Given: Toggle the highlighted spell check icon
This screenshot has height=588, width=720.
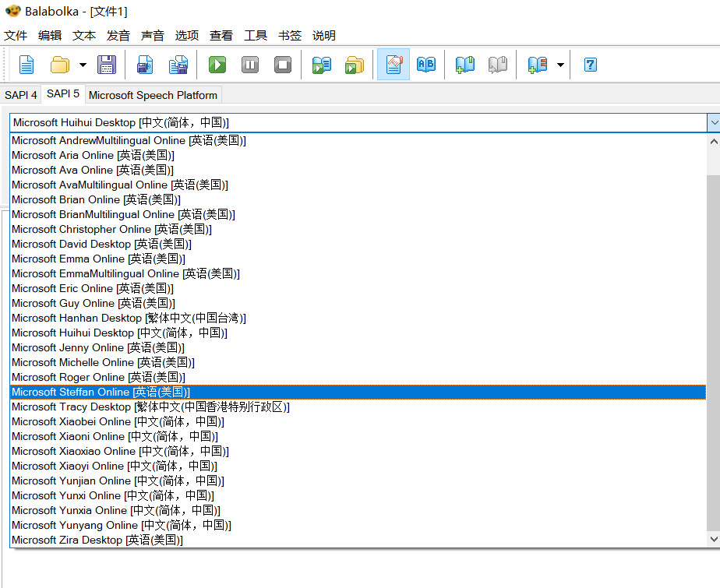Looking at the screenshot, I should click(x=394, y=65).
